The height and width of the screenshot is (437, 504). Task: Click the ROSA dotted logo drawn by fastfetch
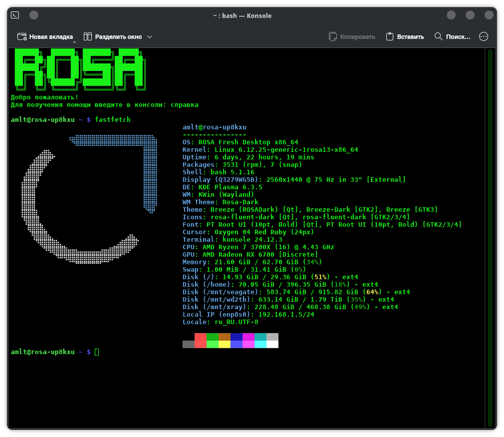click(x=90, y=199)
